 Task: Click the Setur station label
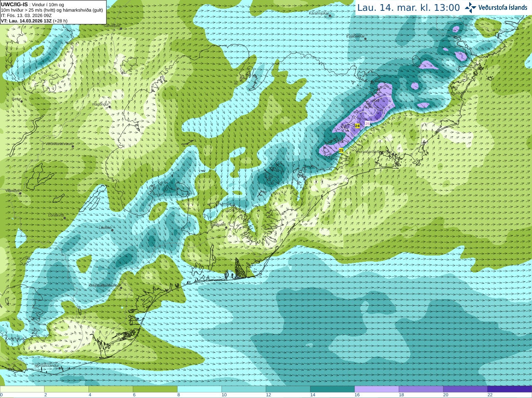[17, 99]
